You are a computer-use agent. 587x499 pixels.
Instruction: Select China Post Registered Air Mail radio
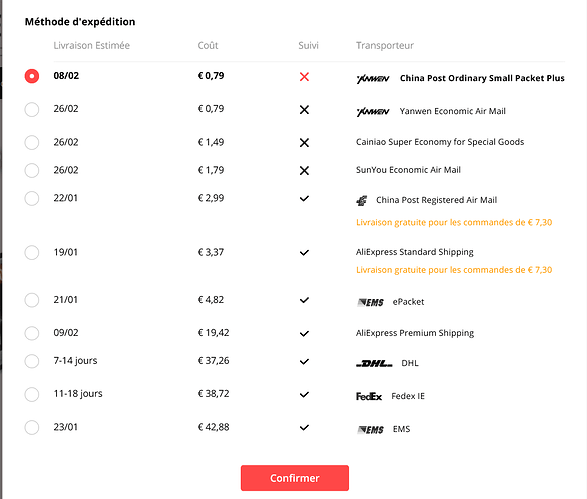[32, 198]
